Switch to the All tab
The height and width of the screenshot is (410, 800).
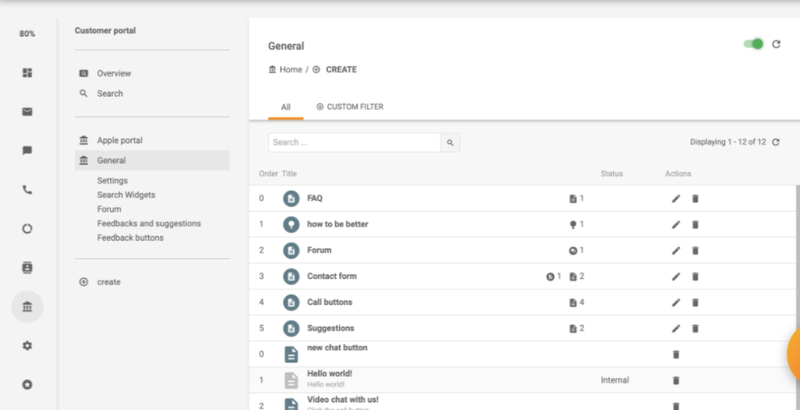tap(286, 107)
